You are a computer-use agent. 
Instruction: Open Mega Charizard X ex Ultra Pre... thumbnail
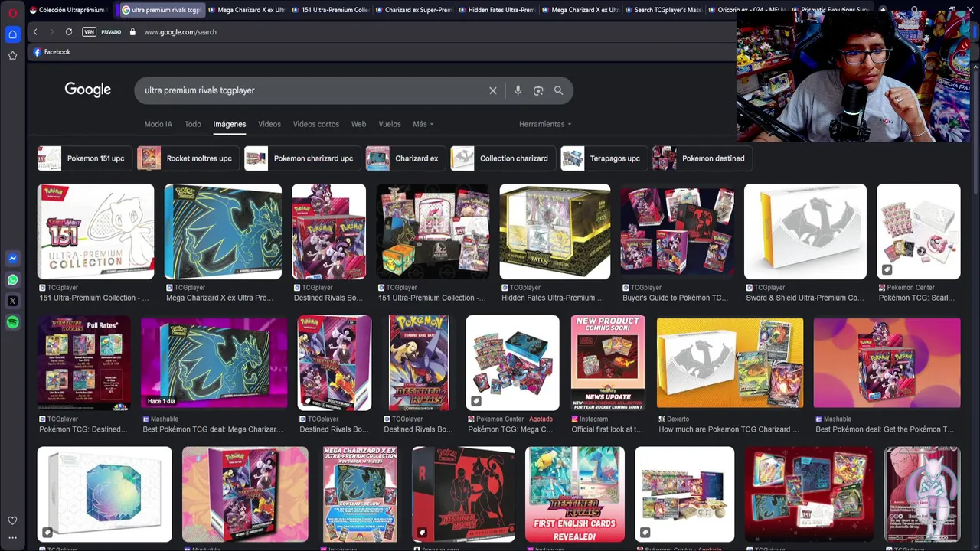(223, 231)
